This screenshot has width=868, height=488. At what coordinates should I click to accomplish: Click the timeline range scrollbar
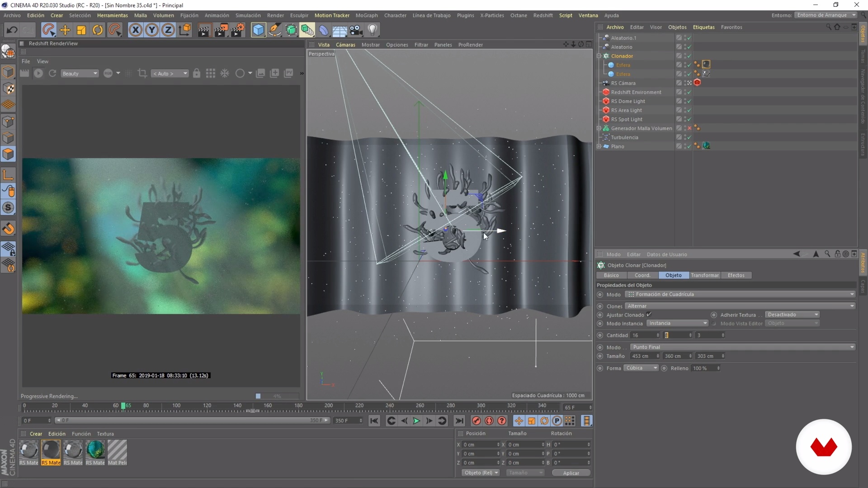coord(192,420)
